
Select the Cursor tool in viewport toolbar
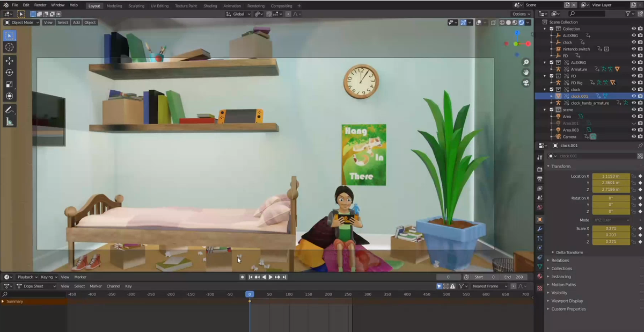coord(10,47)
